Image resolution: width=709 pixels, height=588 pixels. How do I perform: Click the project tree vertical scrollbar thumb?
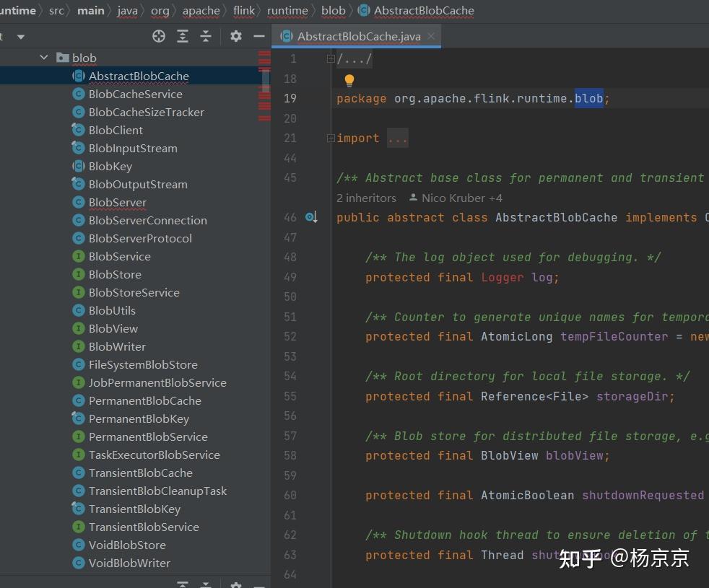click(x=266, y=79)
